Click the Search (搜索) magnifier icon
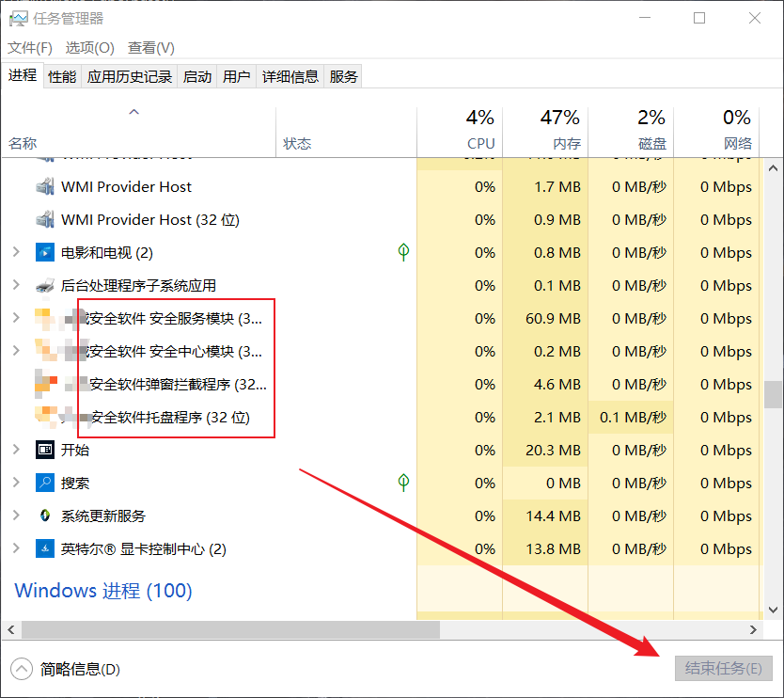Viewport: 784px width, 698px height. click(x=45, y=483)
